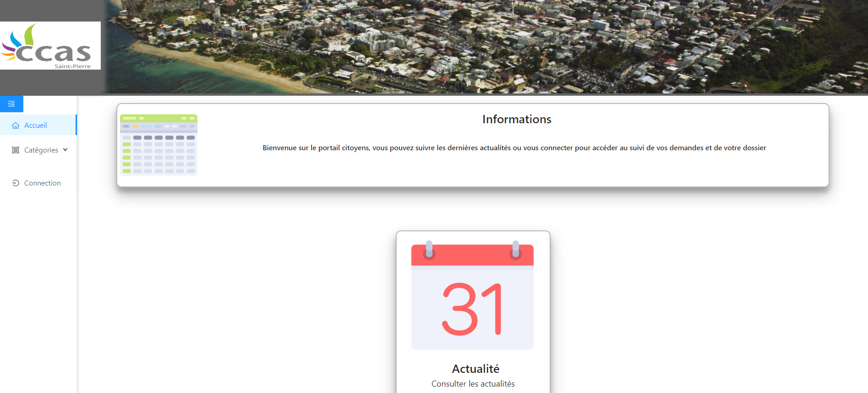This screenshot has height=393, width=868.
Task: Go to the Connection login page
Action: pyautogui.click(x=42, y=183)
